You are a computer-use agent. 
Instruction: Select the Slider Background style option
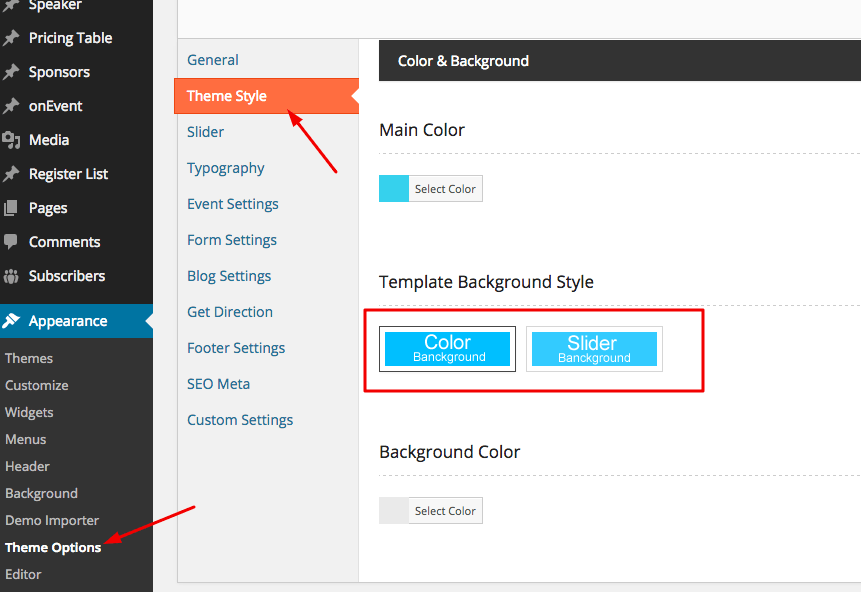(594, 349)
